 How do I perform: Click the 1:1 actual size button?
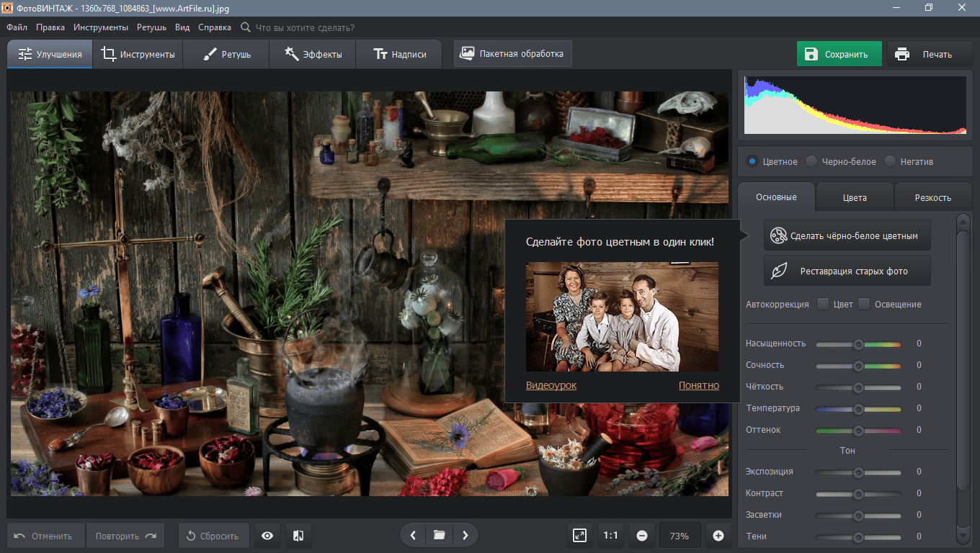(610, 536)
